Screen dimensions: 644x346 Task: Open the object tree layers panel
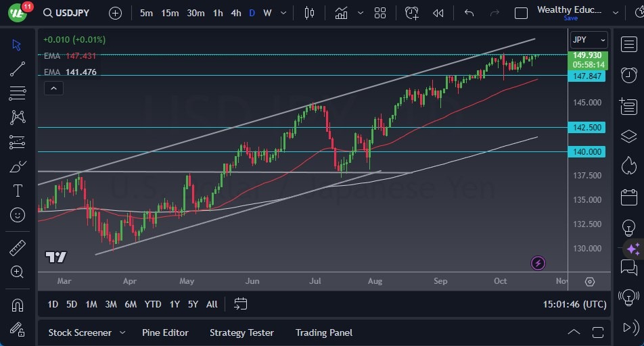(628, 136)
